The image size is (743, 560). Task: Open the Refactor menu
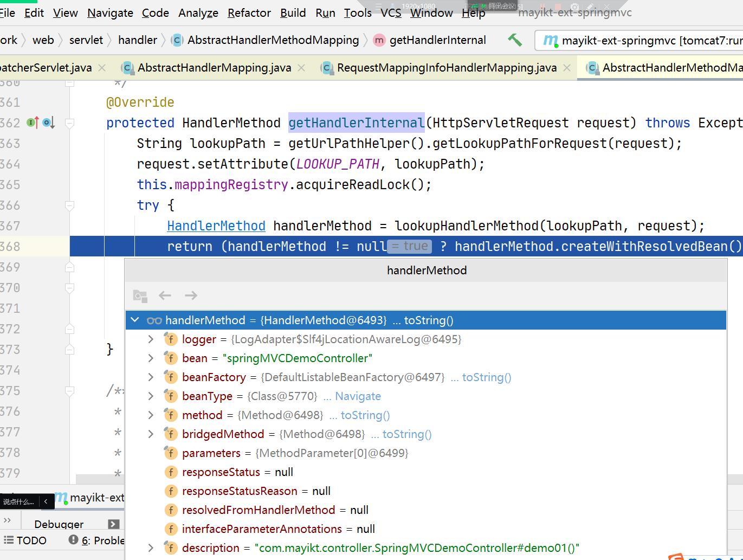[249, 12]
